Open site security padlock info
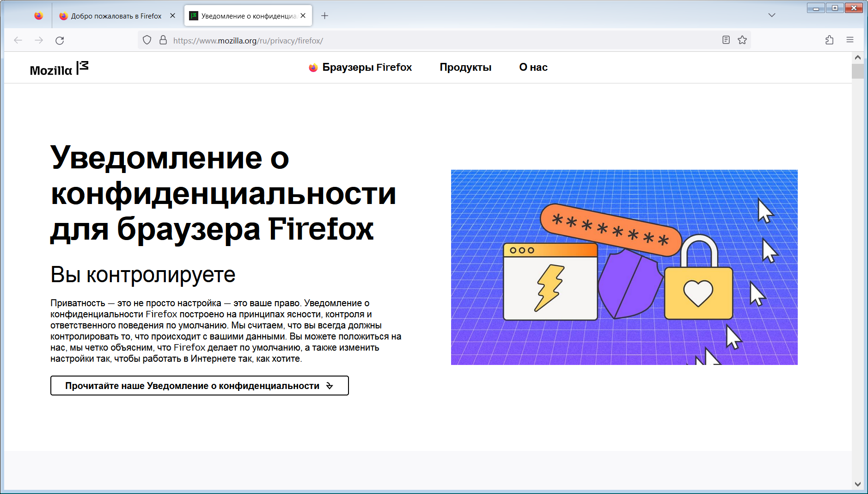 [163, 40]
